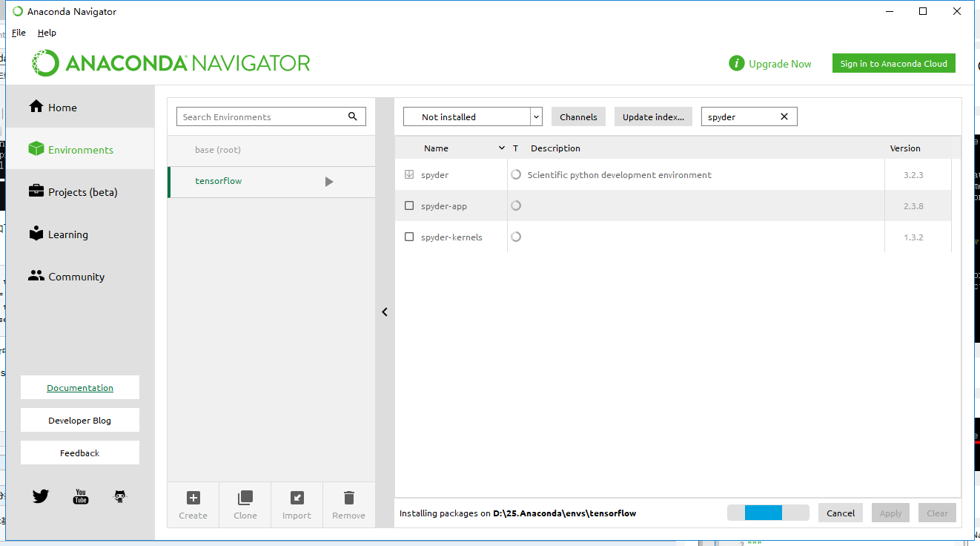The width and height of the screenshot is (980, 546).
Task: Click the Description column header
Action: pyautogui.click(x=555, y=148)
